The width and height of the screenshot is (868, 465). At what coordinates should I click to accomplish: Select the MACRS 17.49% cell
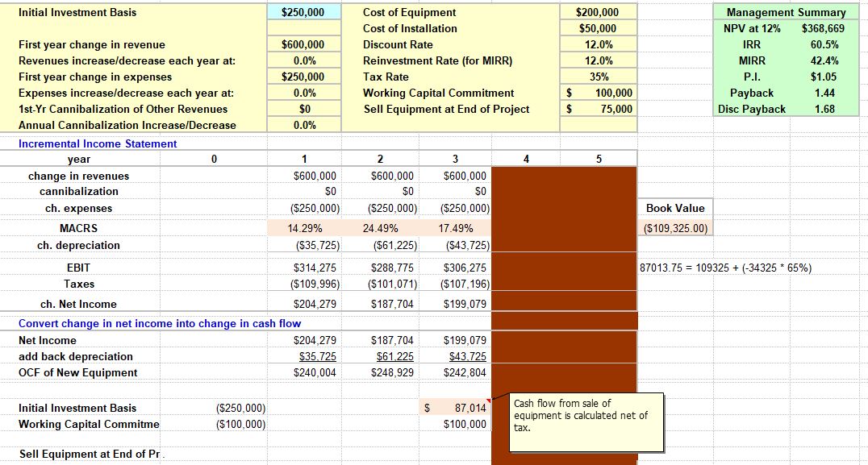pos(455,228)
